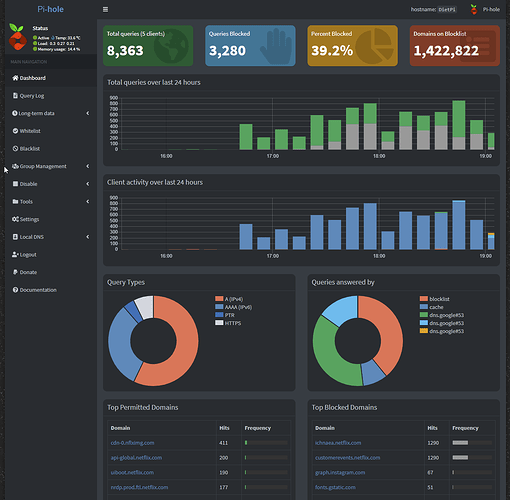Expand the Group Management submenu
510x500 pixels.
click(x=51, y=166)
